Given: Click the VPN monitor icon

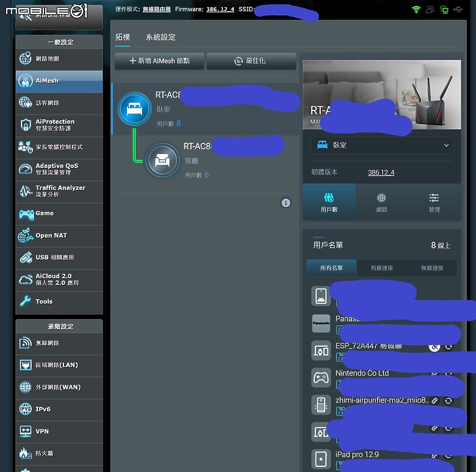Looking at the screenshot, I should [26, 431].
